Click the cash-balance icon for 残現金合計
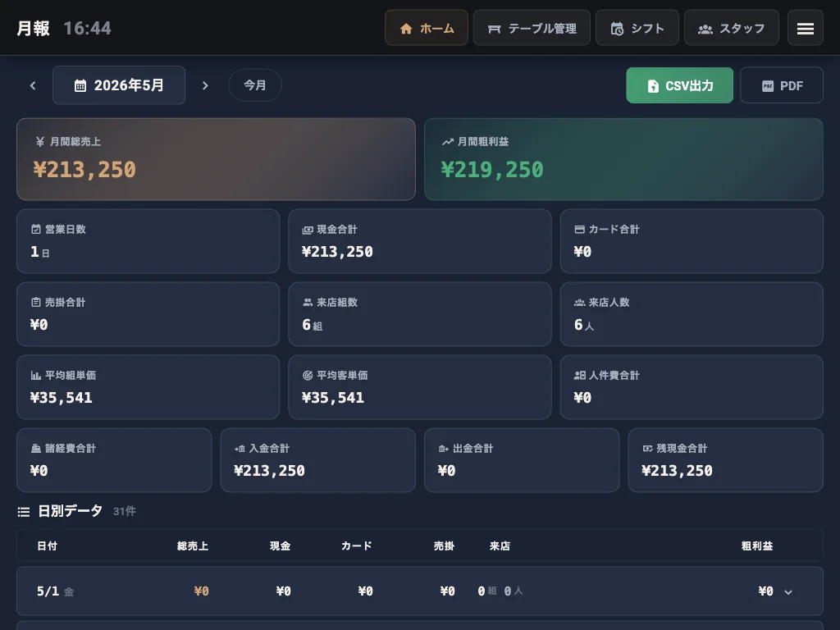Image resolution: width=840 pixels, height=630 pixels. pos(648,449)
